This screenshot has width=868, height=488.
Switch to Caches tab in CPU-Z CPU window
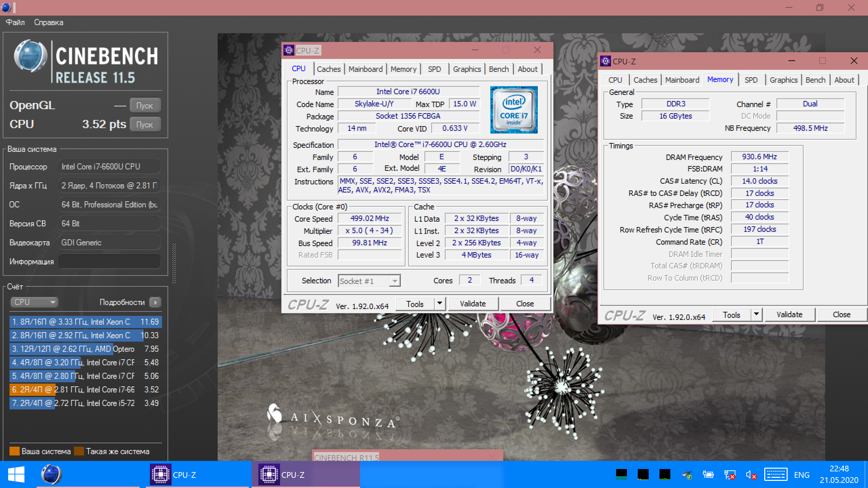(329, 69)
